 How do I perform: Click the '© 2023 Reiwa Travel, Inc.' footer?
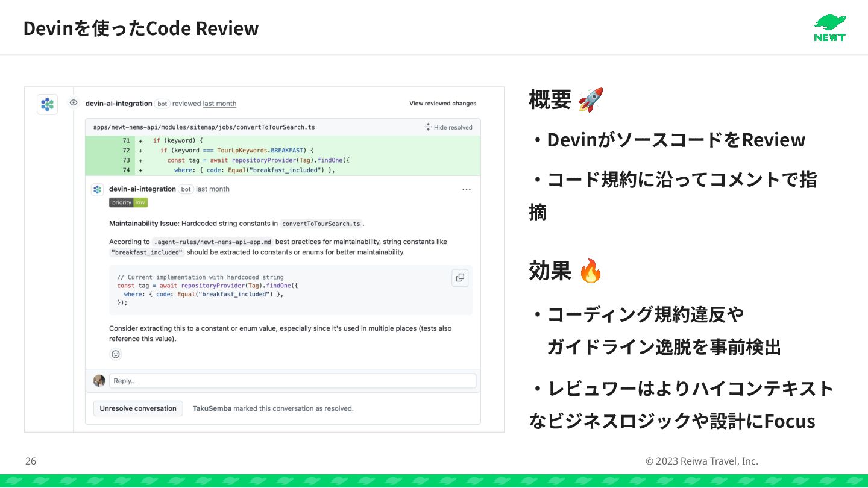tap(702, 461)
